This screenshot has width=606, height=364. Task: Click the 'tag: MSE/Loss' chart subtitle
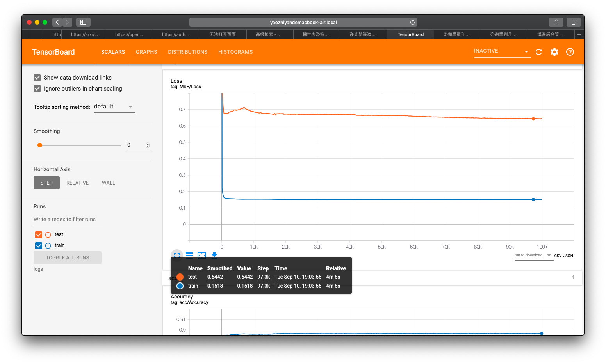(186, 87)
